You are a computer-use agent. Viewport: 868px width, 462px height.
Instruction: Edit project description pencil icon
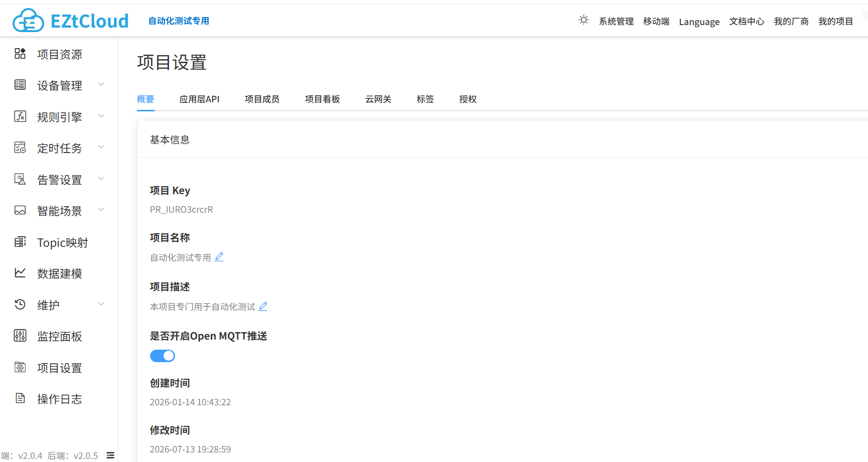coord(263,306)
